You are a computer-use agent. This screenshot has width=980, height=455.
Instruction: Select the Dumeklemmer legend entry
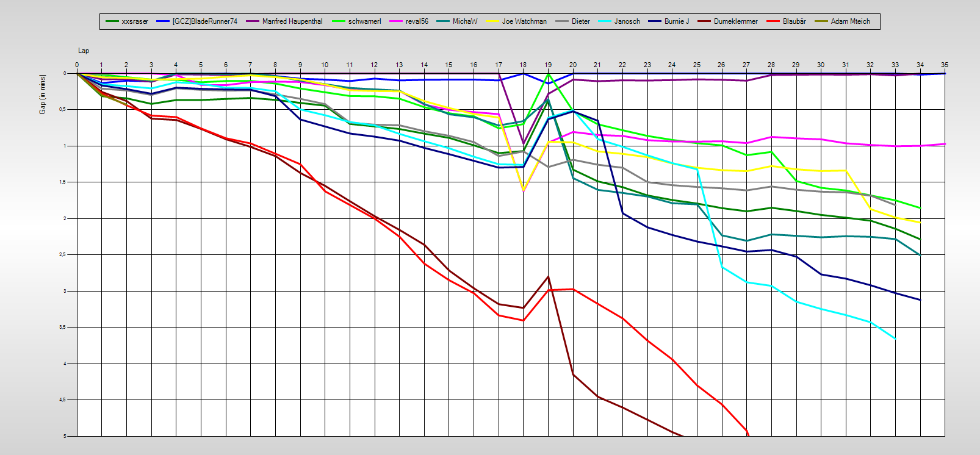click(727, 21)
